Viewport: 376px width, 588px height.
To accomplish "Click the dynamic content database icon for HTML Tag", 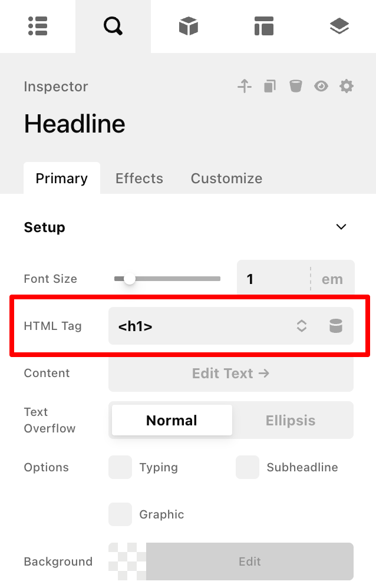I will pos(335,326).
